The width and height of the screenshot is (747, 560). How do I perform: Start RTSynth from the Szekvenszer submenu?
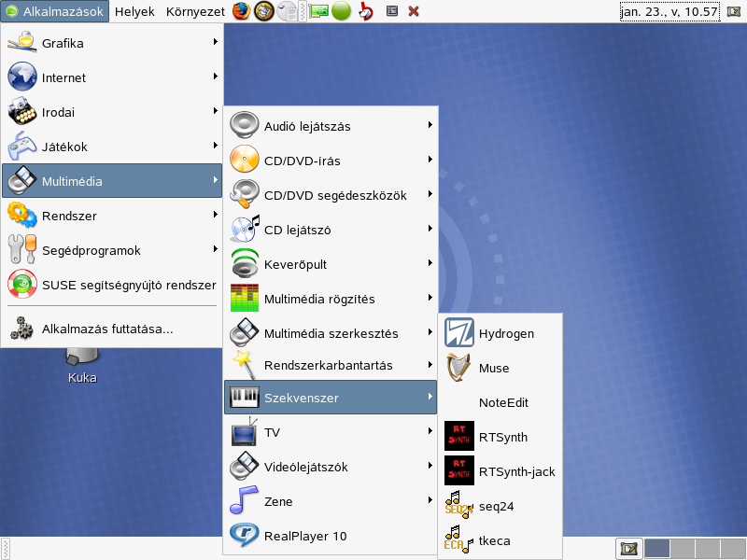point(500,436)
